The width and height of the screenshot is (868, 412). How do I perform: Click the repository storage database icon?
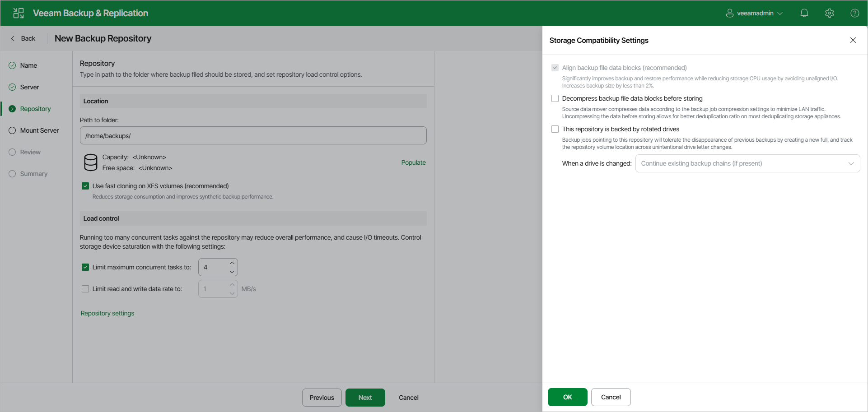(91, 162)
